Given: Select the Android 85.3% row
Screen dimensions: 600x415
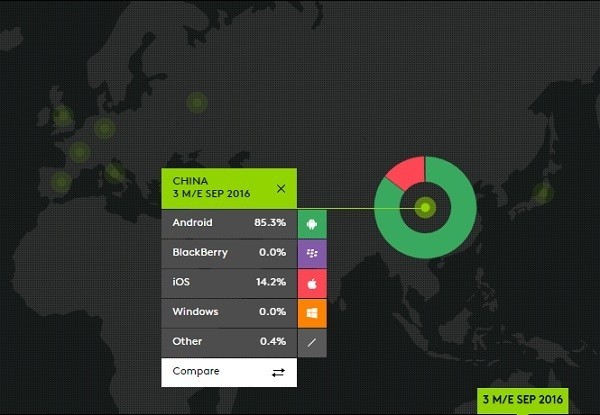Looking at the screenshot, I should (x=228, y=222).
